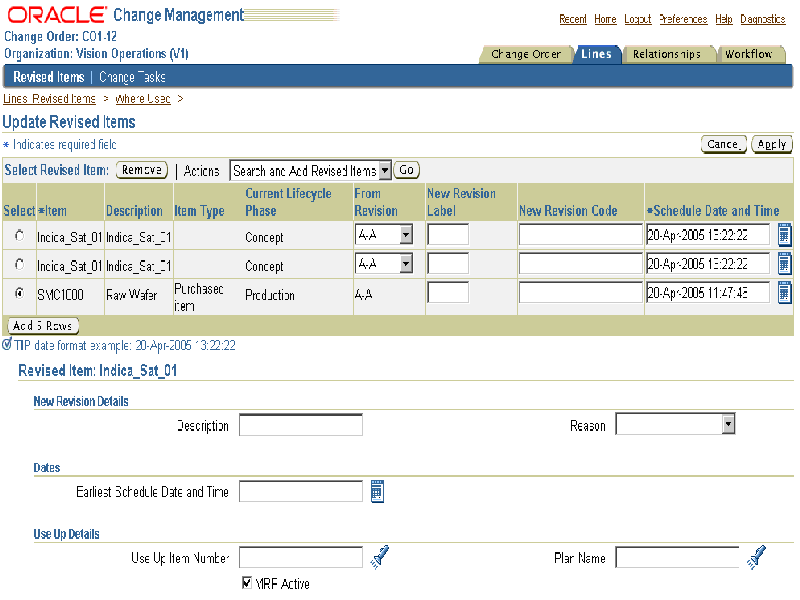Focus the Earliest Schedule Date and Time field
The height and width of the screenshot is (600, 800).
pos(301,491)
